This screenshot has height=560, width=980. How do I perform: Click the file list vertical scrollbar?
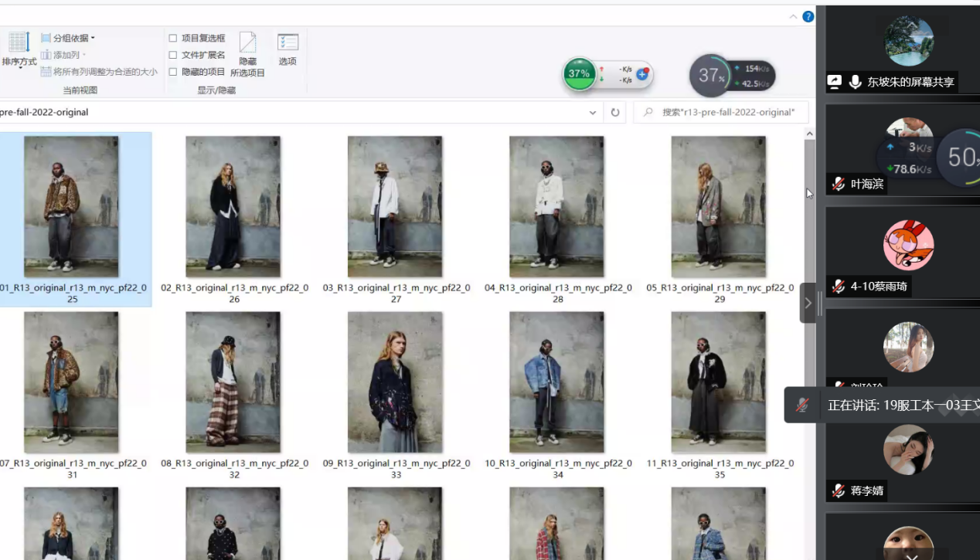[x=809, y=232]
